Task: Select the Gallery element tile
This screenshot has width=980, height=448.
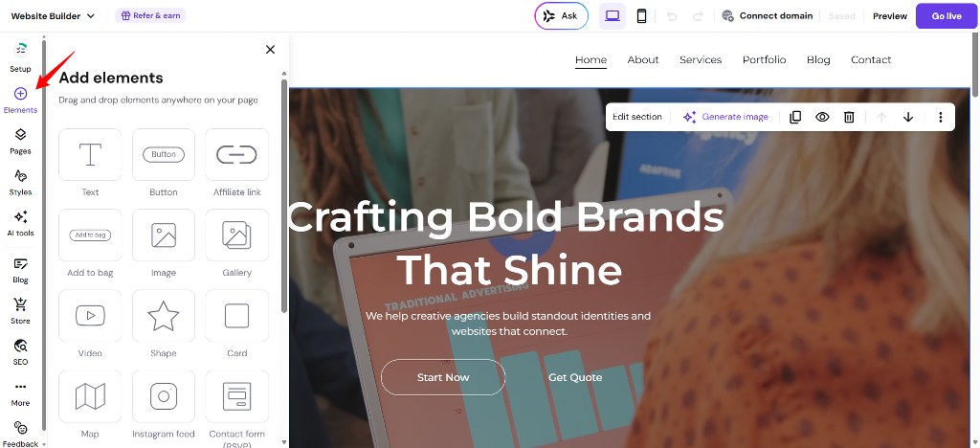Action: click(237, 235)
